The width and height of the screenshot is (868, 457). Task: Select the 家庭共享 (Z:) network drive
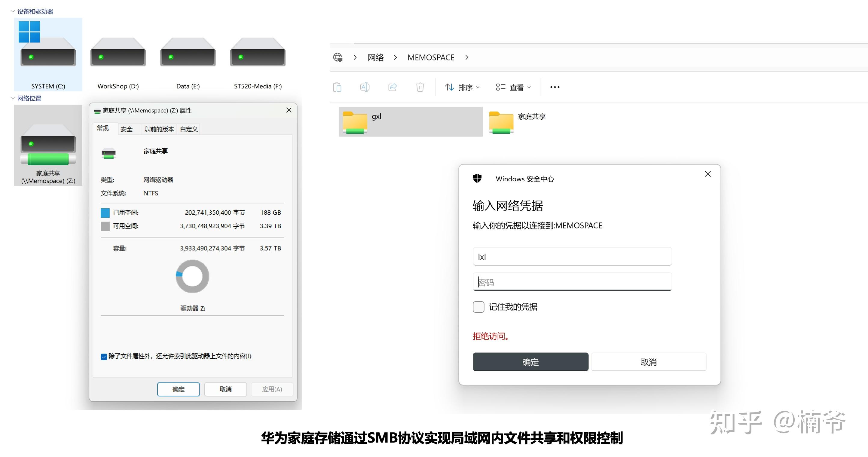pyautogui.click(x=48, y=145)
